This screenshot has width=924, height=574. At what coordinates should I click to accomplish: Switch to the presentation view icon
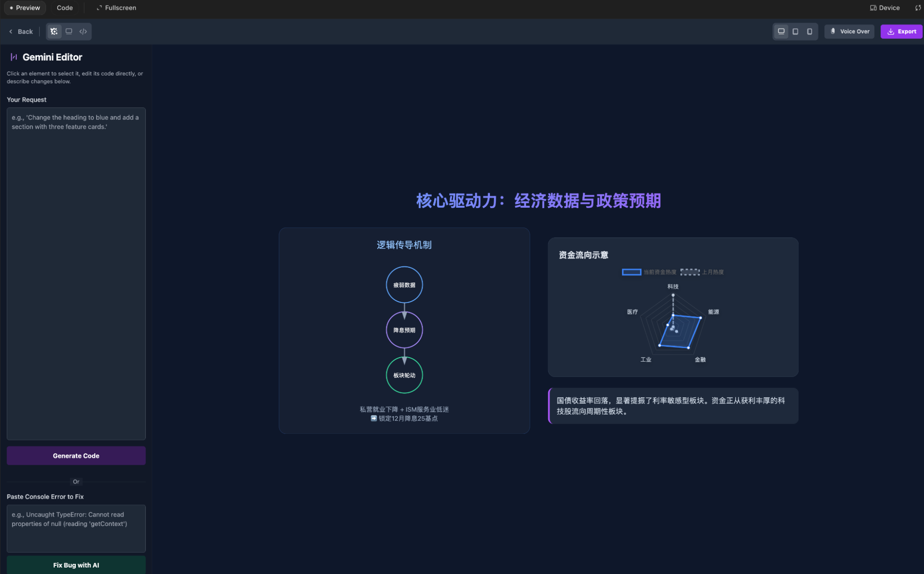pos(69,31)
